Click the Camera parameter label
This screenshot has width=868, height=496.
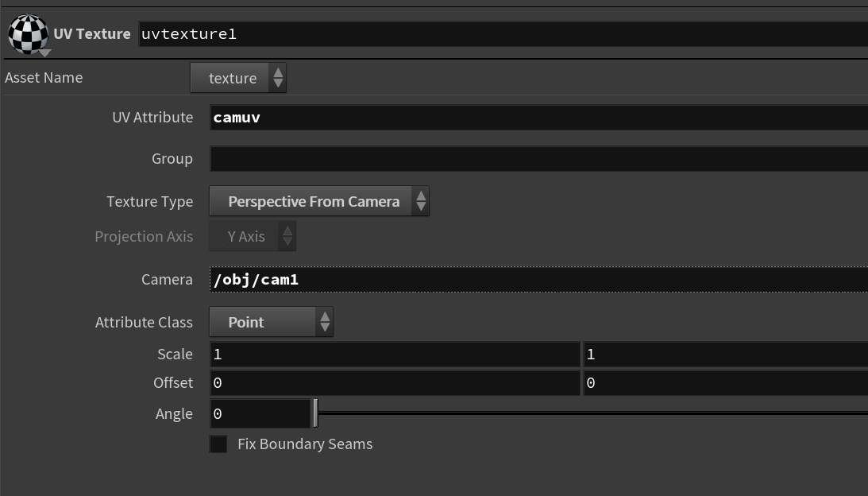[167, 279]
